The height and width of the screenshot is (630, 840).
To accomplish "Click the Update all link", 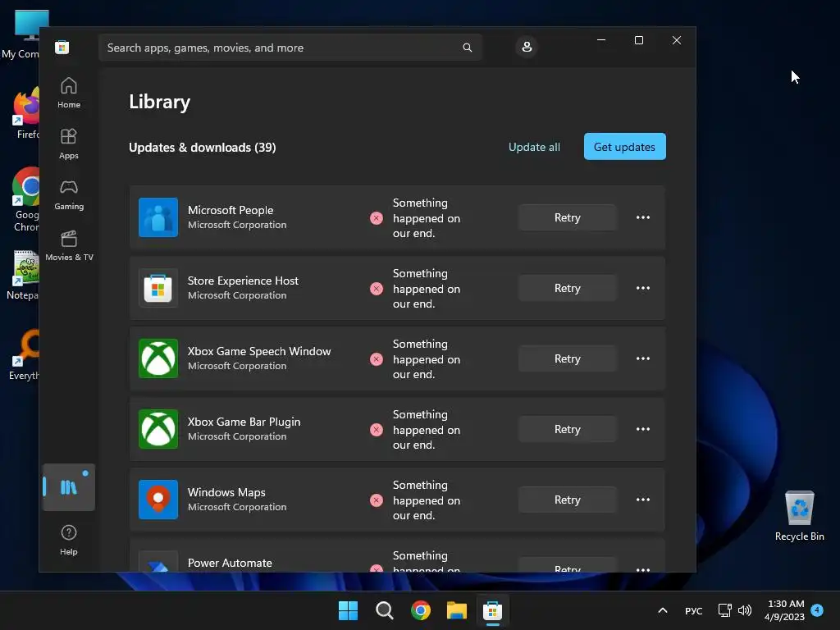I will pyautogui.click(x=534, y=147).
